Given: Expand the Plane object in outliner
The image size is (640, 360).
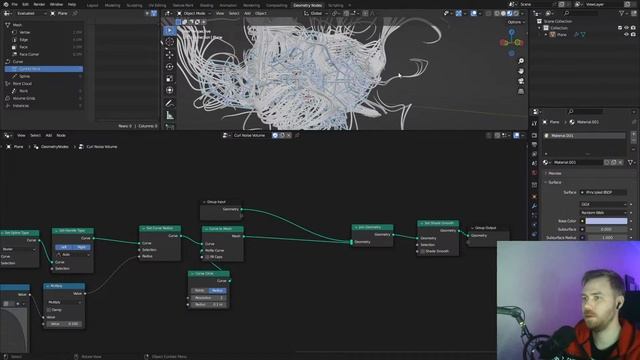Looking at the screenshot, I should (x=546, y=35).
